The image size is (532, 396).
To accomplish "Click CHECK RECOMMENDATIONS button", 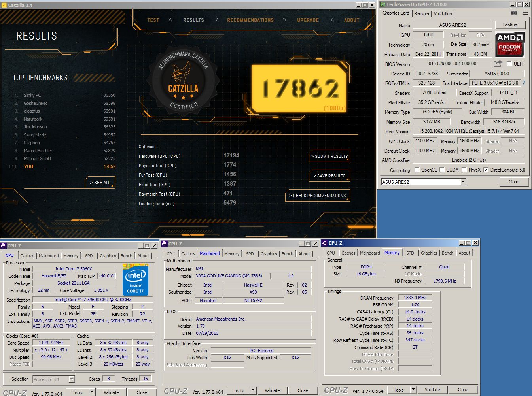I will coord(318,196).
